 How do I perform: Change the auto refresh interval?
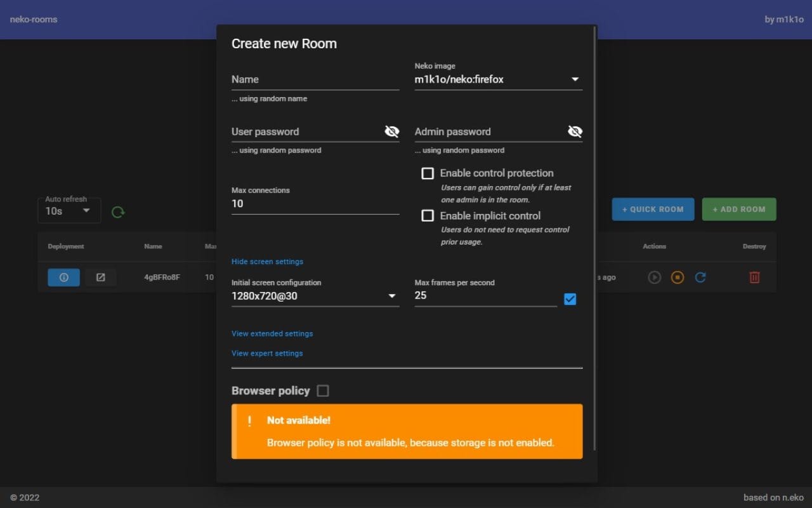point(69,210)
